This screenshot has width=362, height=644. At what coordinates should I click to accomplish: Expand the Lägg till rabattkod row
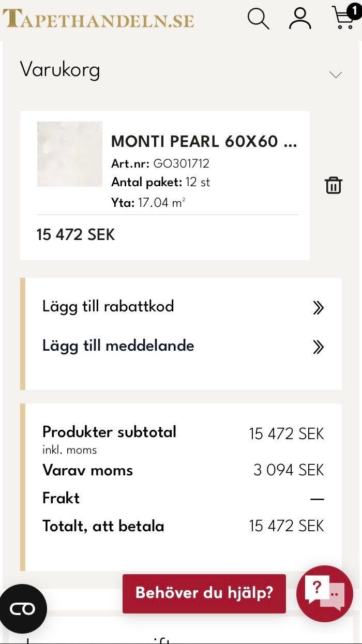108,306
